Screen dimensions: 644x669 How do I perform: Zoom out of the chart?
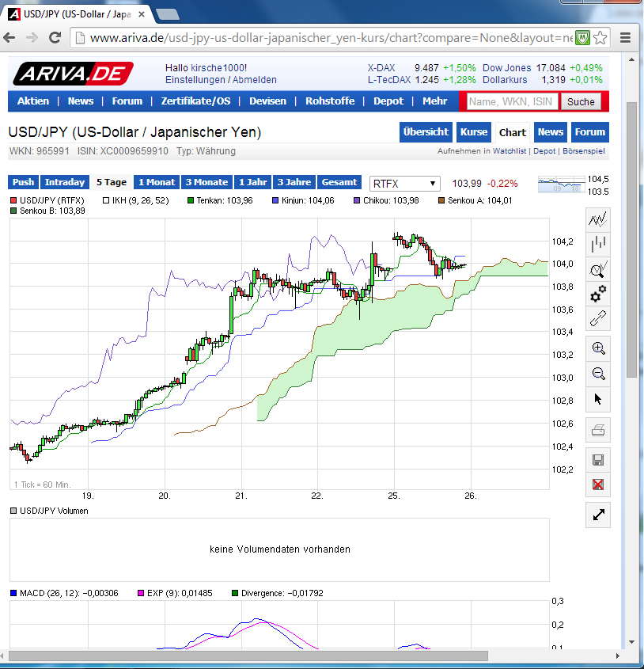tap(597, 374)
